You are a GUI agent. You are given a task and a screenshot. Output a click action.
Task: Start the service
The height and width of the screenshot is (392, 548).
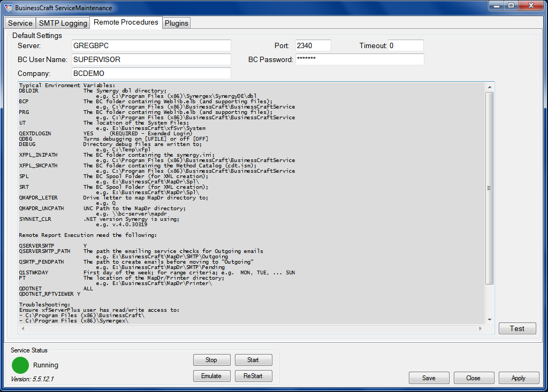(253, 360)
